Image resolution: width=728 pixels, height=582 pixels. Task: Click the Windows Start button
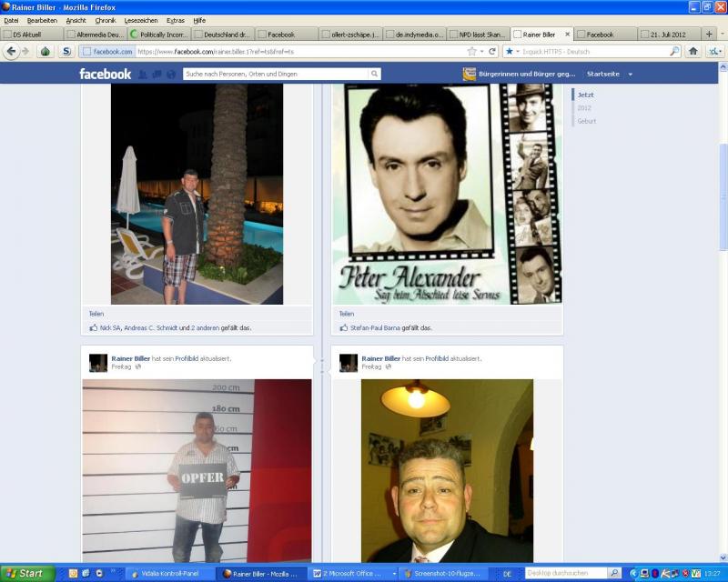click(x=28, y=573)
